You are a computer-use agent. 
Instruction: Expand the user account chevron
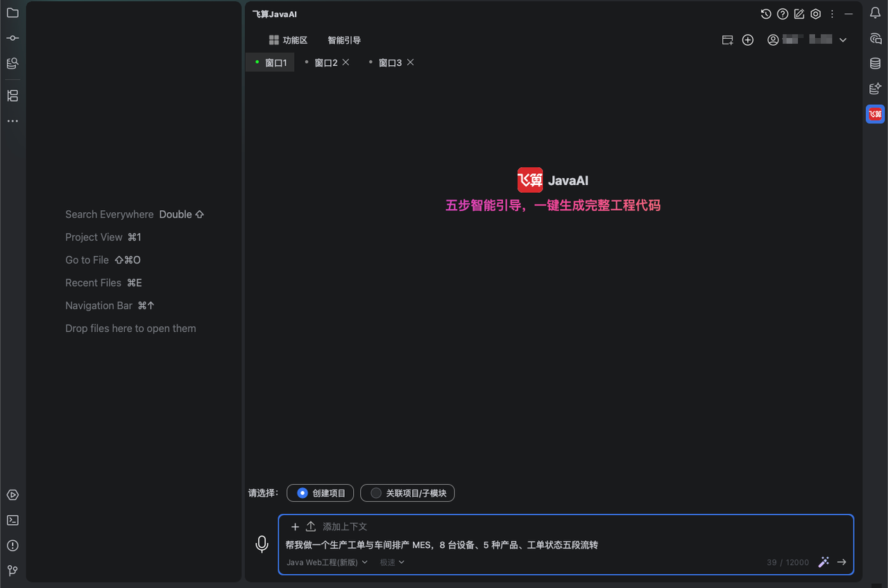tap(843, 40)
